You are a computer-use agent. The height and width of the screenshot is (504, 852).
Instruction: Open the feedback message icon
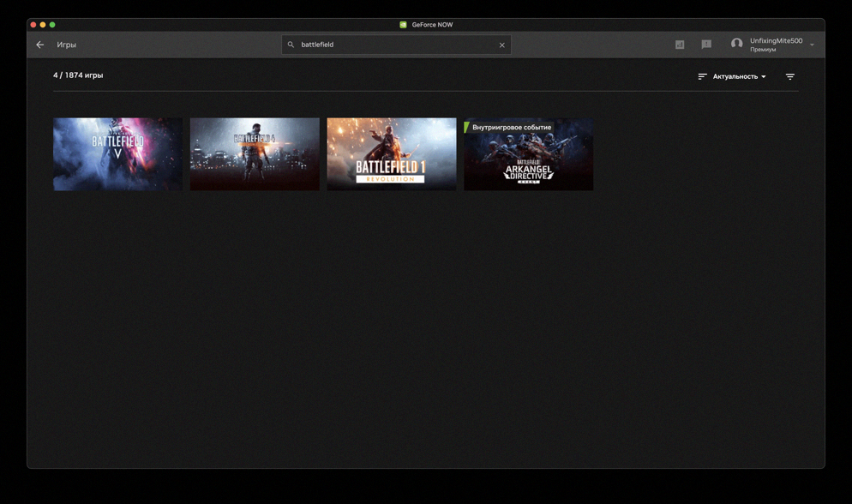click(x=706, y=45)
